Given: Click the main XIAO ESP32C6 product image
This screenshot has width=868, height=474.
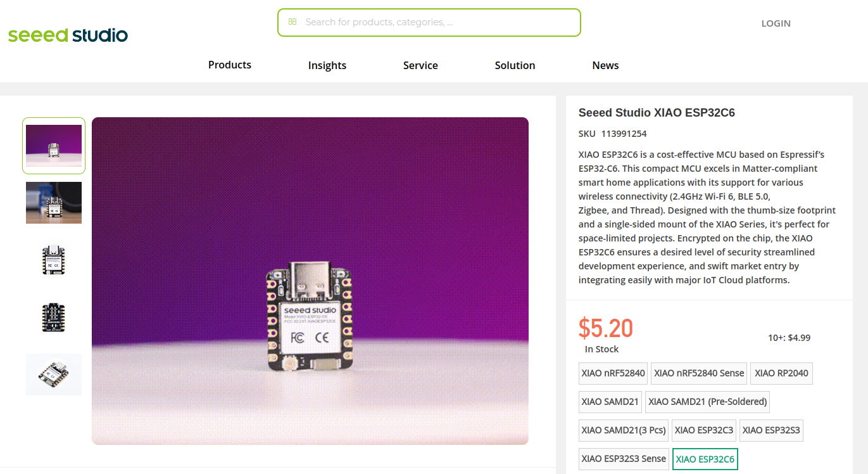Looking at the screenshot, I should 310,281.
